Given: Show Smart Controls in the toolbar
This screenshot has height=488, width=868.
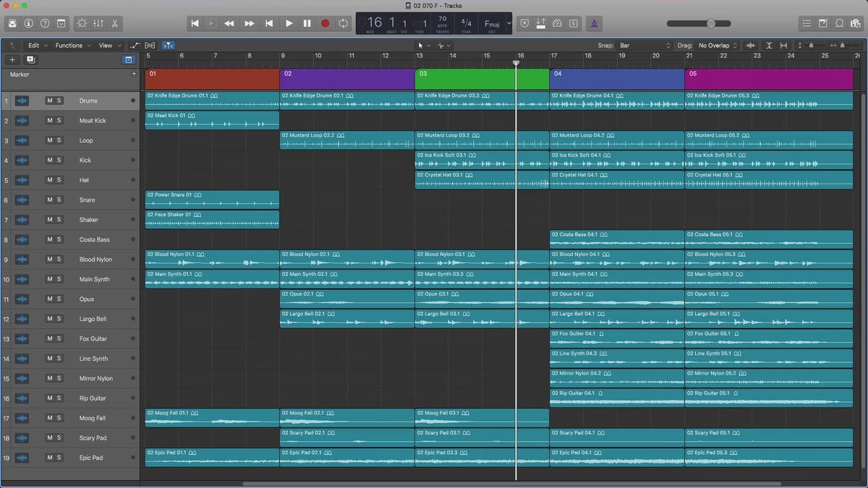Looking at the screenshot, I should (x=81, y=23).
